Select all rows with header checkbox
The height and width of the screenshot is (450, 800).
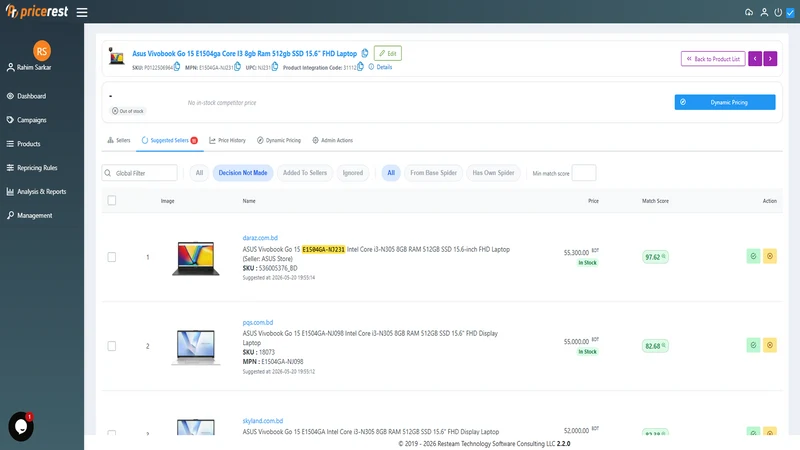112,200
